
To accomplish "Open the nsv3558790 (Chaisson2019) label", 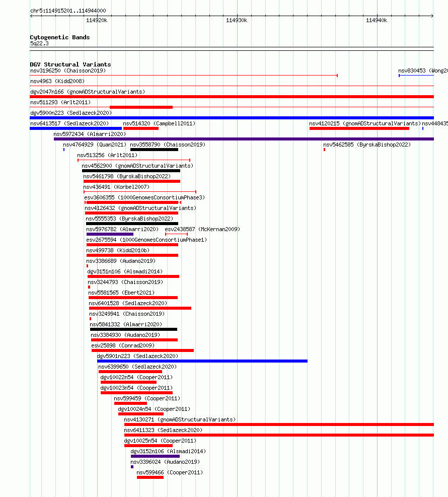I will (x=168, y=145).
